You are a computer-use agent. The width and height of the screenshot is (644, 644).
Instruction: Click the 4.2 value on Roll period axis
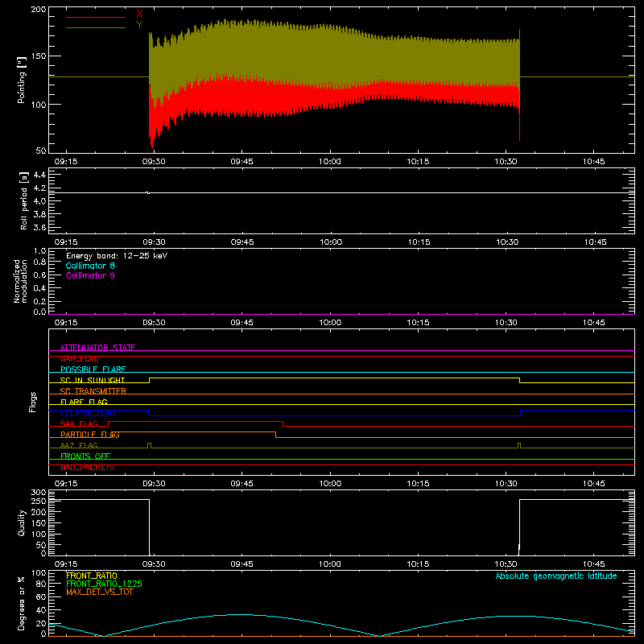39,188
